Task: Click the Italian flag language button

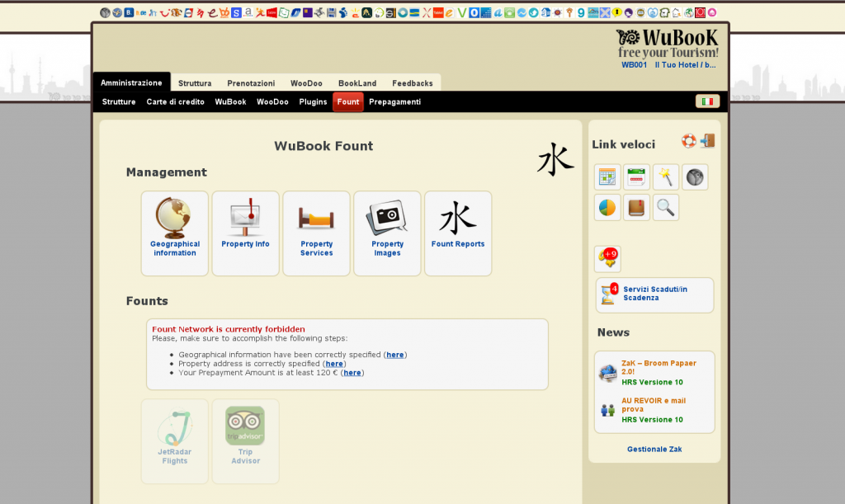Action: (707, 101)
